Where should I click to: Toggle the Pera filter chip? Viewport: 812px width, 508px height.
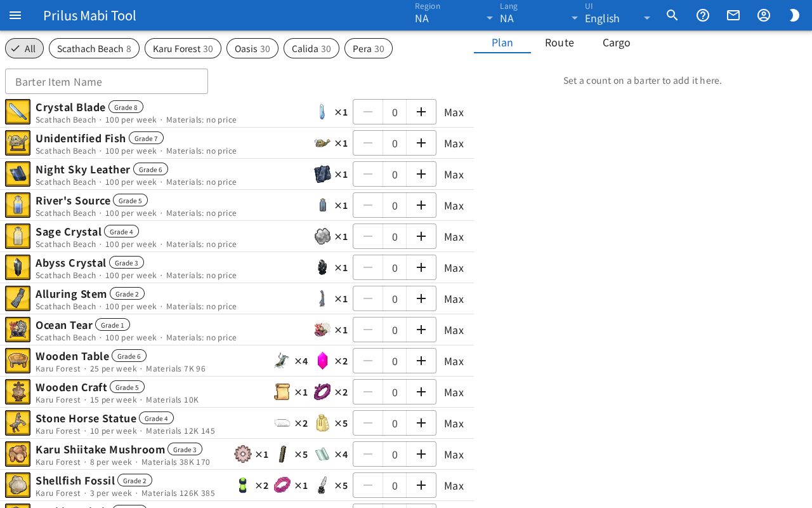tap(369, 48)
